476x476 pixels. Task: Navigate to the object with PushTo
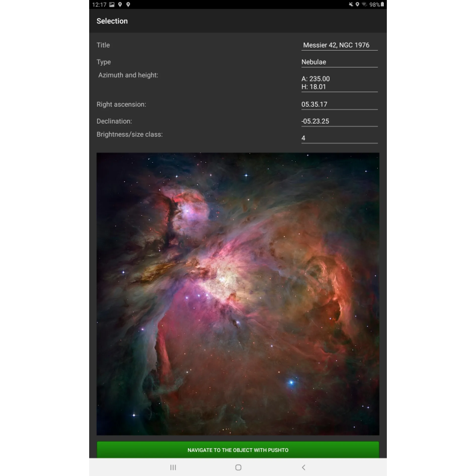[238, 450]
